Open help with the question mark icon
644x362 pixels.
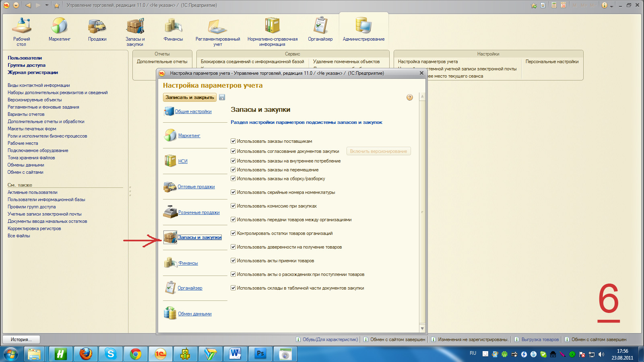tap(410, 97)
